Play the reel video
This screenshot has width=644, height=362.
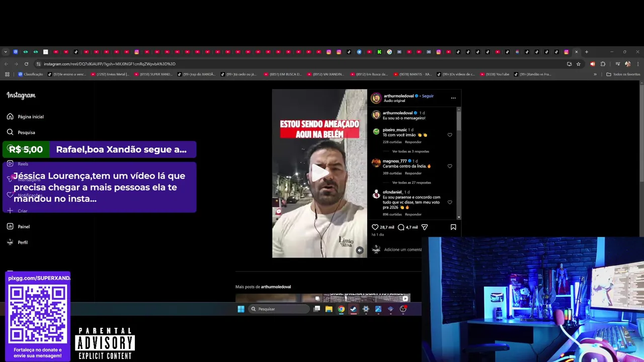coord(319,173)
